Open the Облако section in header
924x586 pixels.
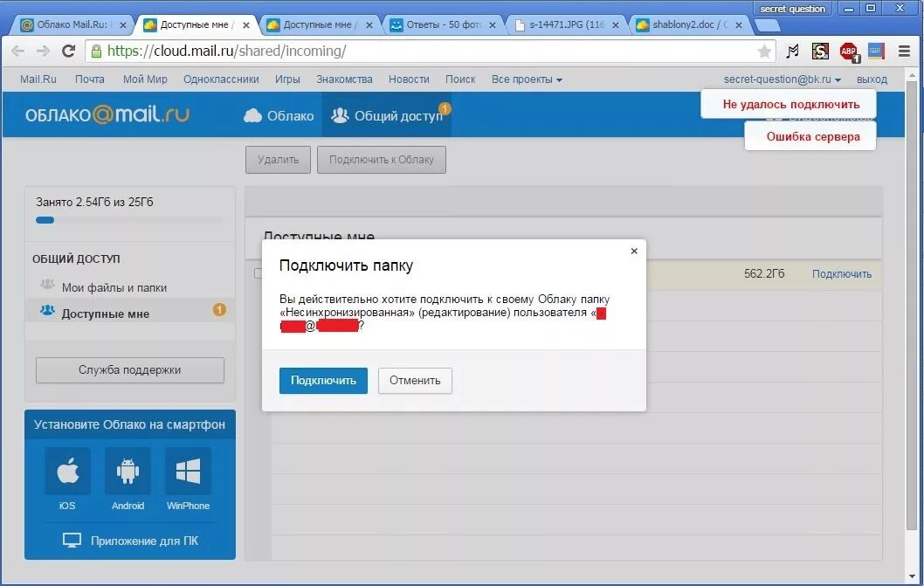point(279,115)
